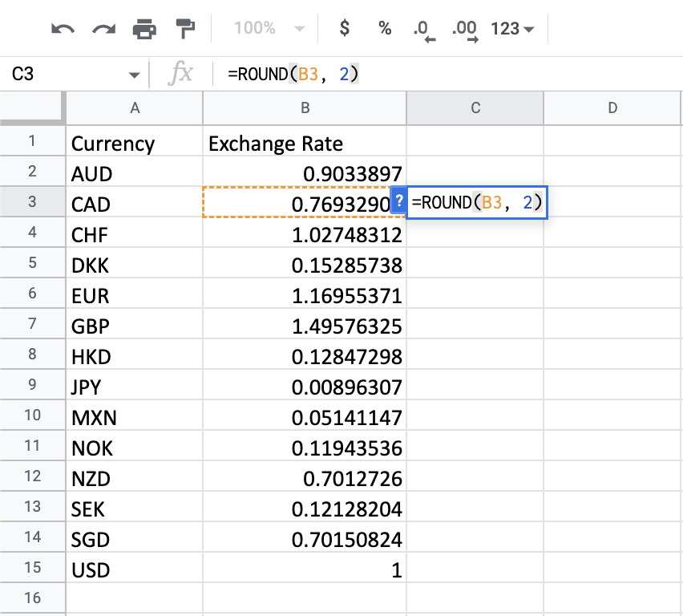Click the formula help question mark

coord(398,201)
